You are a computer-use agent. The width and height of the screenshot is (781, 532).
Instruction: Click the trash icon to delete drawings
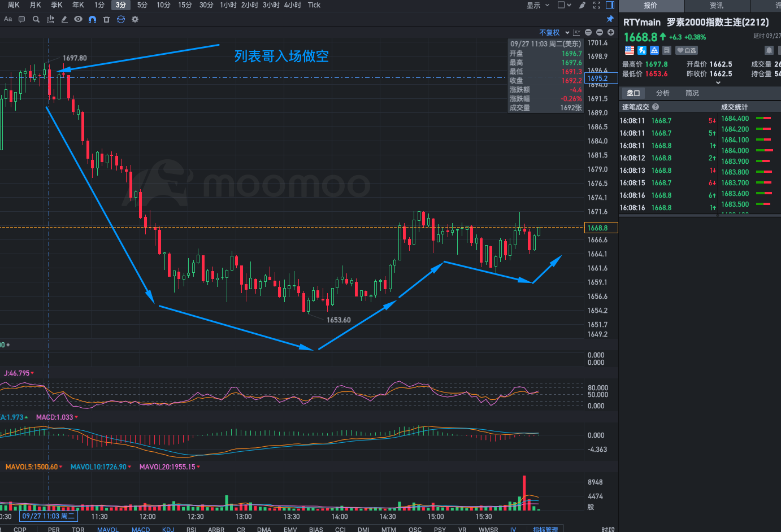click(x=106, y=19)
